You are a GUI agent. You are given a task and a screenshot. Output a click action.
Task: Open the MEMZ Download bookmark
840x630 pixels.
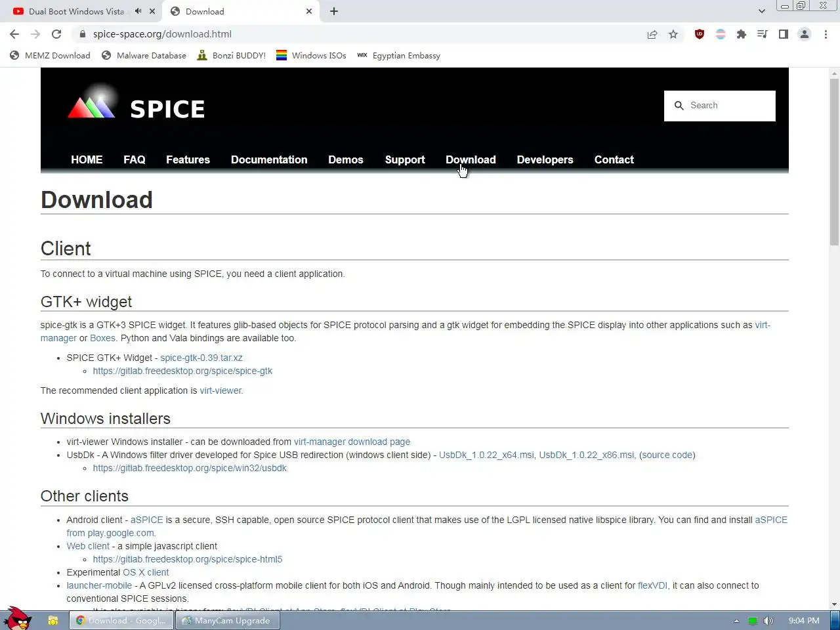pyautogui.click(x=50, y=56)
